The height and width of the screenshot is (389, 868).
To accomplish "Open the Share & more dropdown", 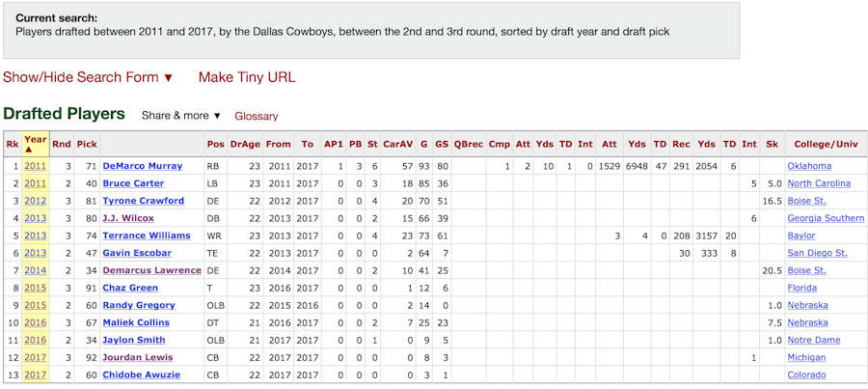I will coord(181,116).
